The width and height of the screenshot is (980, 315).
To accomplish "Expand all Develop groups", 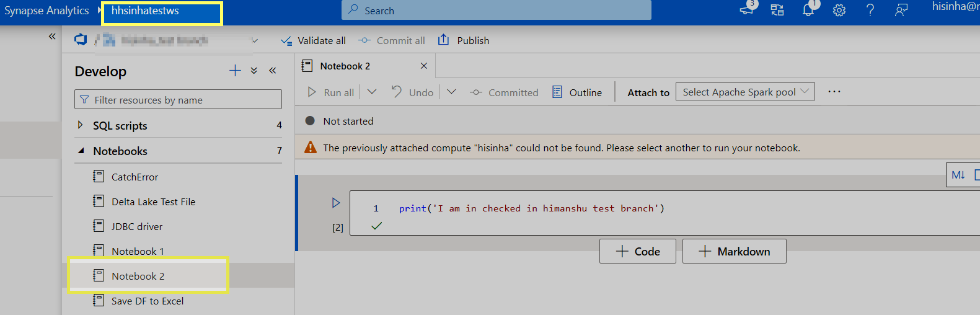I will click(254, 71).
